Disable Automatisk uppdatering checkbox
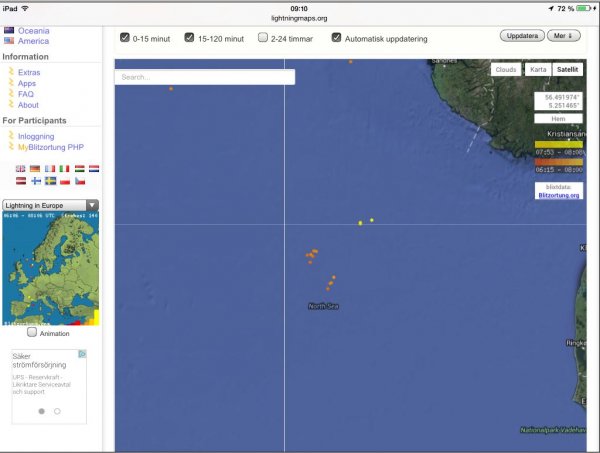The image size is (600, 453). pyautogui.click(x=336, y=38)
